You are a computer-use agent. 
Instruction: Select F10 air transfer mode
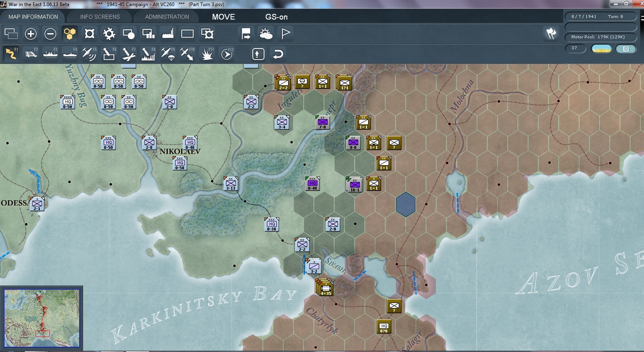point(187,54)
